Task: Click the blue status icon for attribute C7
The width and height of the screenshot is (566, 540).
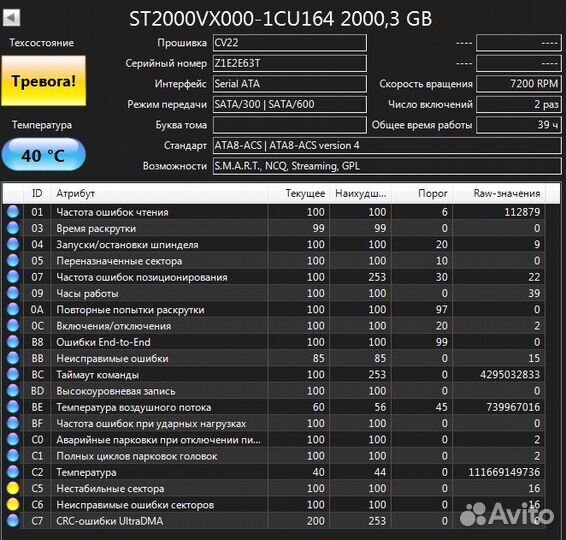Action: [13, 521]
